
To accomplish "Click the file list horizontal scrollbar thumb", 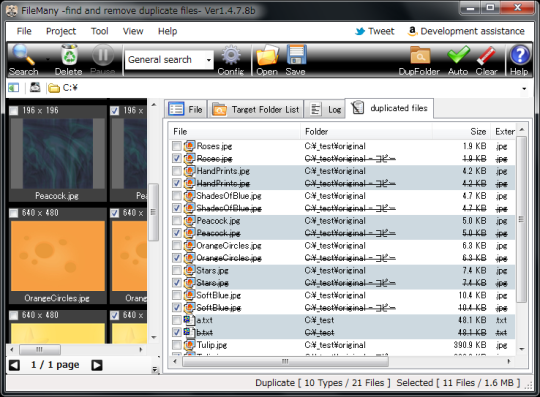I will (285, 361).
